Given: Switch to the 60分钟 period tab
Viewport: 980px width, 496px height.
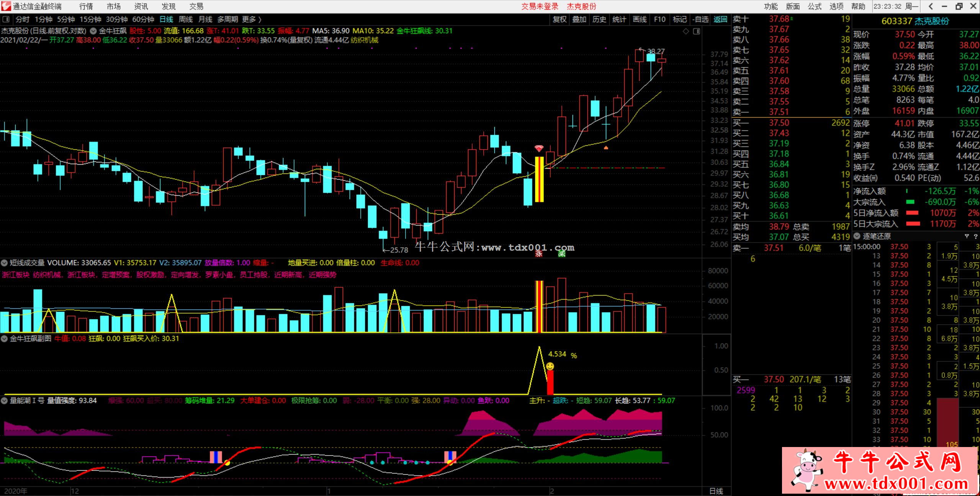Looking at the screenshot, I should pos(143,19).
